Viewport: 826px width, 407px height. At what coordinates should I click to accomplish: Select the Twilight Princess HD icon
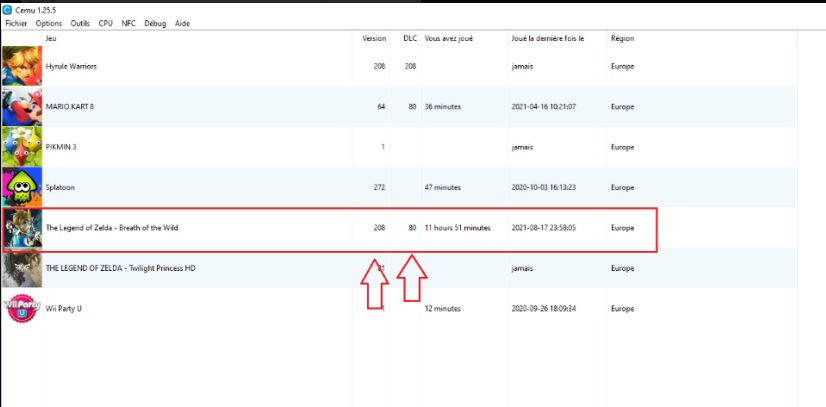tap(21, 268)
